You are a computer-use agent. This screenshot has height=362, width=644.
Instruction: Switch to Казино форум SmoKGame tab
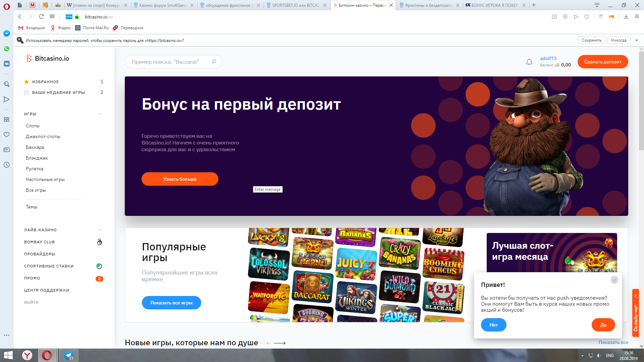coord(164,5)
